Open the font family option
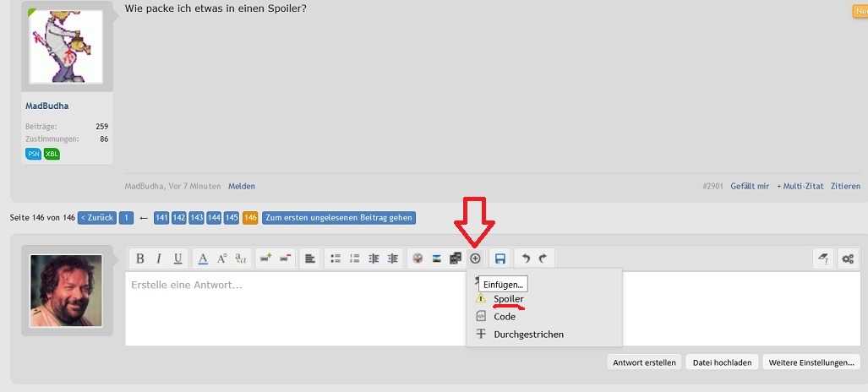This screenshot has height=392, width=868. (240, 259)
